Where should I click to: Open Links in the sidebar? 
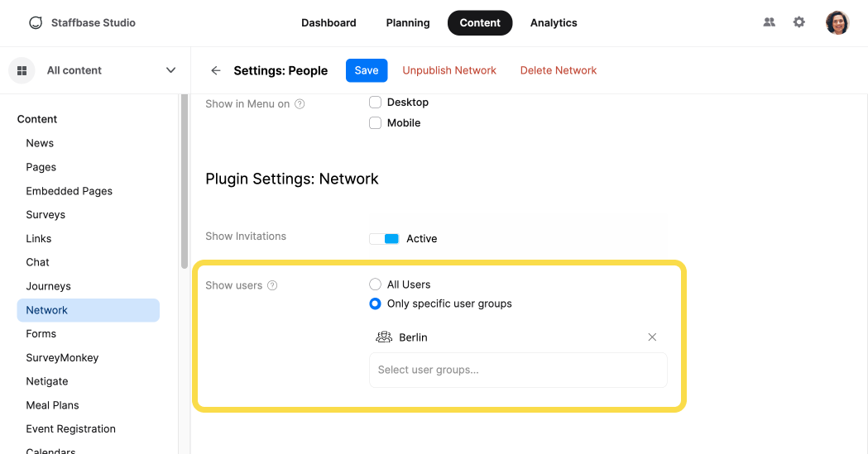[39, 238]
